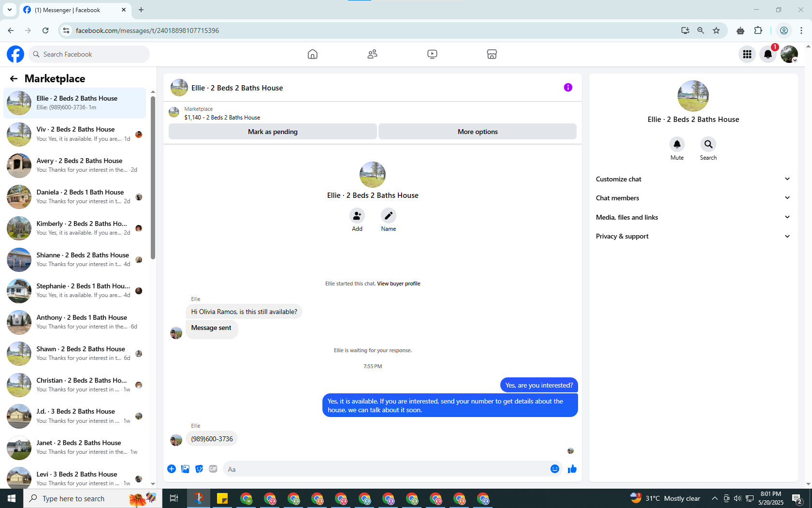Open the Stephanie 2 Beds 1 Bath conversation
The height and width of the screenshot is (508, 812).
click(x=75, y=291)
